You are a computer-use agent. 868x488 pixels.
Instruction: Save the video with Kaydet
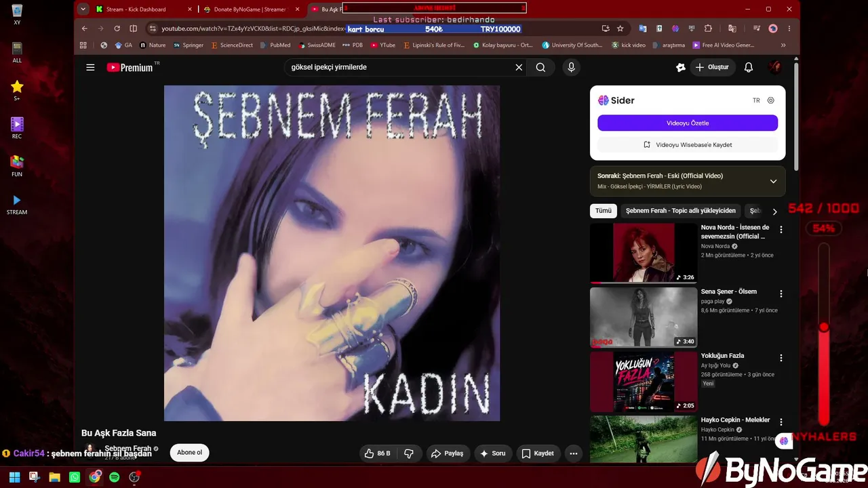coord(538,453)
